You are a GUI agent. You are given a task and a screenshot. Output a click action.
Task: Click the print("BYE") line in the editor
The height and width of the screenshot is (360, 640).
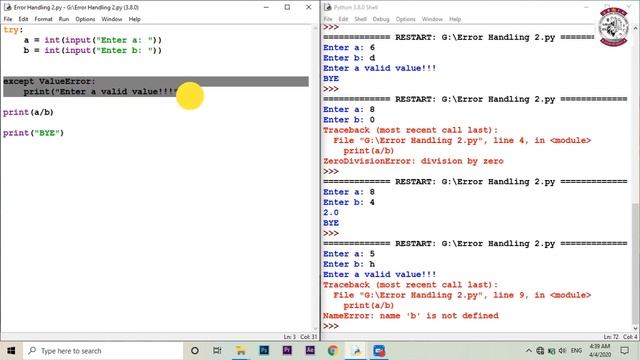[x=33, y=133]
